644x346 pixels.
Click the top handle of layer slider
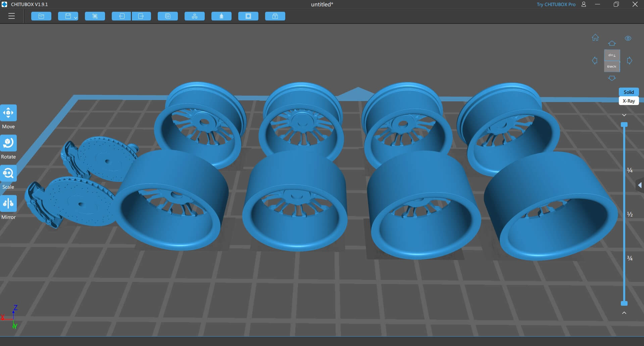pyautogui.click(x=624, y=125)
